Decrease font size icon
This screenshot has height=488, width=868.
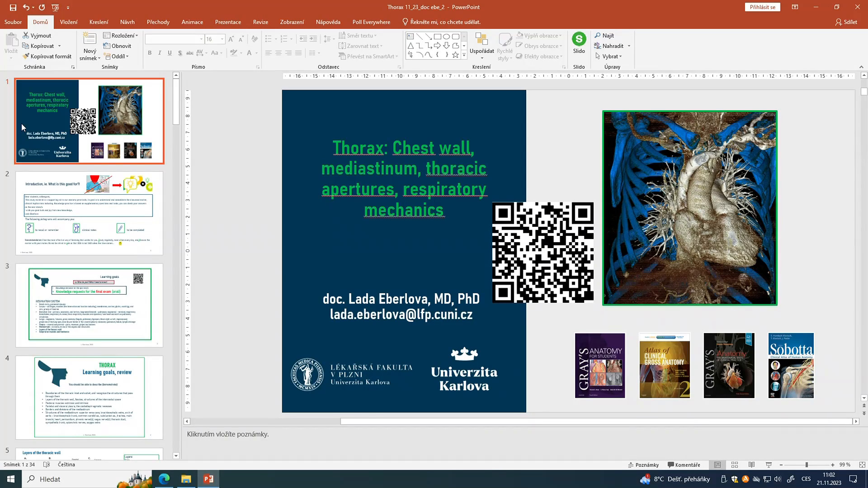(x=241, y=39)
